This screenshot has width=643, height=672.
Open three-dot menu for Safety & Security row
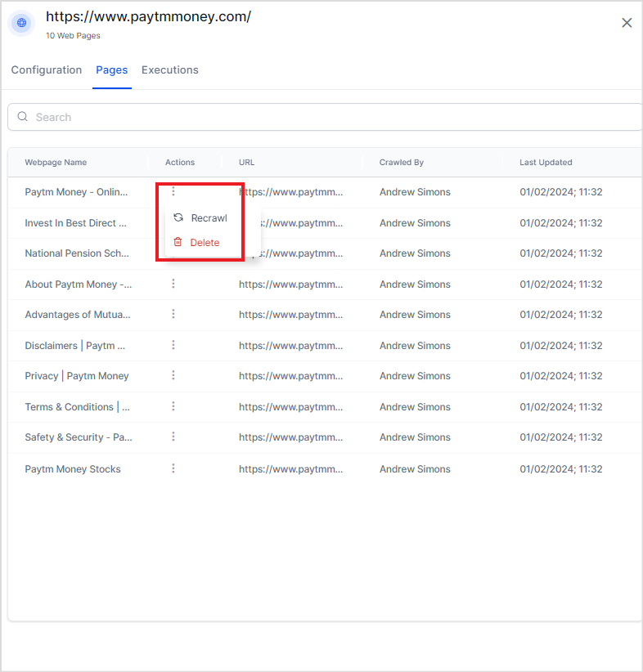[173, 437]
